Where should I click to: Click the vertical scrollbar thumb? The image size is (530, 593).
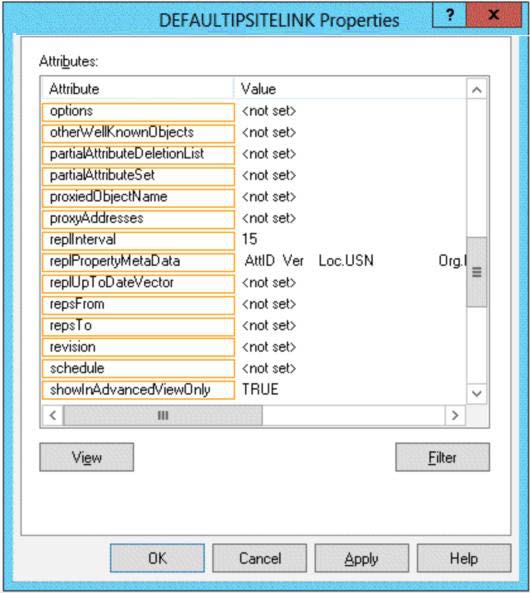point(477,272)
